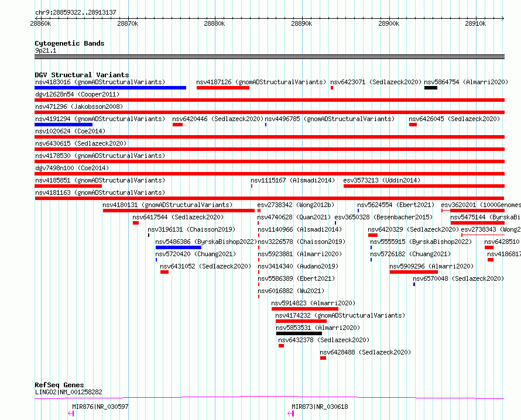Select nsv4181163 (gnomADStructuralVariants) label
Screen dimensions: 521x420
[100, 192]
